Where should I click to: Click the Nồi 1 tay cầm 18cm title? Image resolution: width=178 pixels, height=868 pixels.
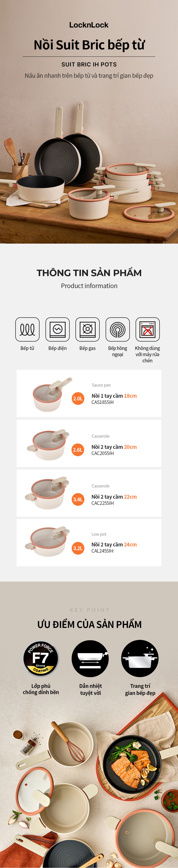point(114,396)
